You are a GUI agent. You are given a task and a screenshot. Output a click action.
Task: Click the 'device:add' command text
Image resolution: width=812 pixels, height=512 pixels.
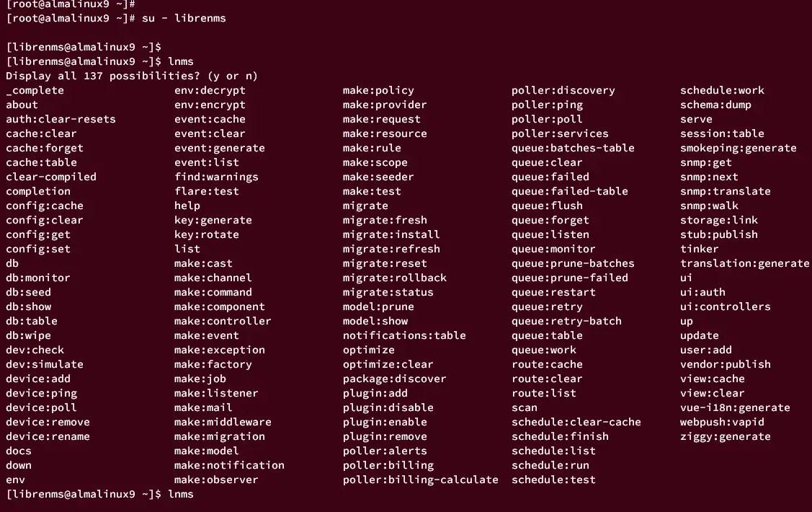coord(38,379)
